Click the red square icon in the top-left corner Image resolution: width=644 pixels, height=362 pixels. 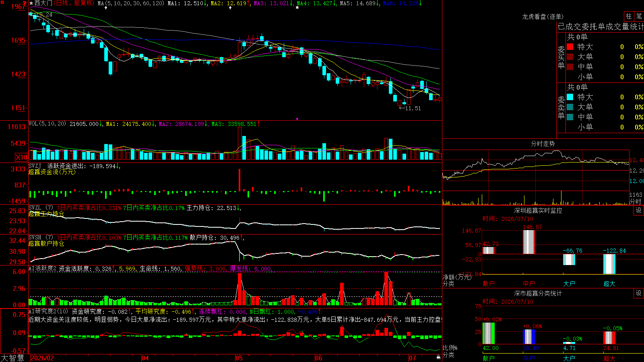coord(2,2)
